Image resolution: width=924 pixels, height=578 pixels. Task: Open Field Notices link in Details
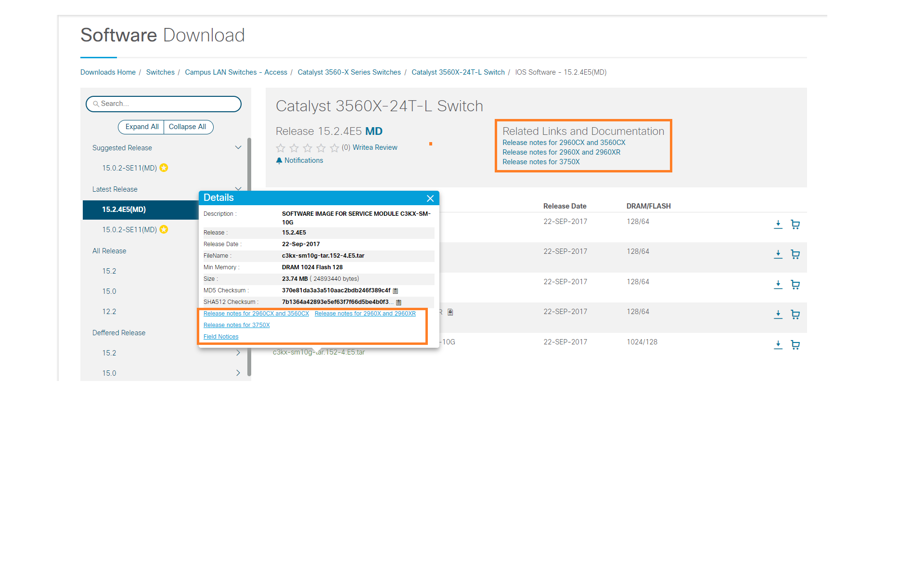(x=221, y=337)
